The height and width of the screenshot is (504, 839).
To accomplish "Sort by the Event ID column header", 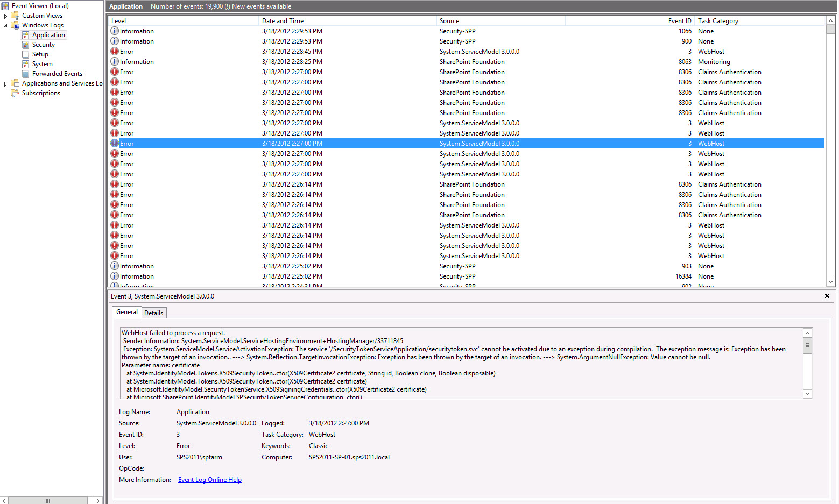I will click(x=679, y=20).
